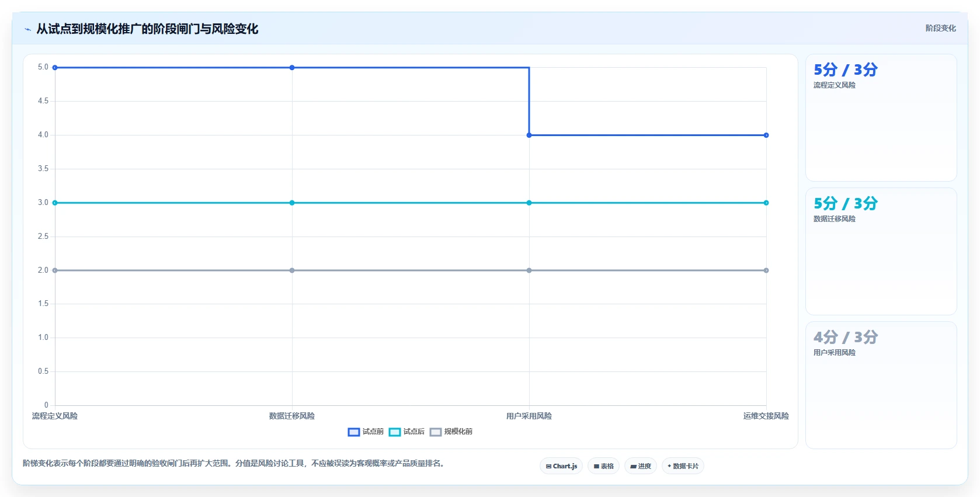Screen dimensions: 980x497
Task: Click the 4分 / 3分 score value
Action: [846, 337]
